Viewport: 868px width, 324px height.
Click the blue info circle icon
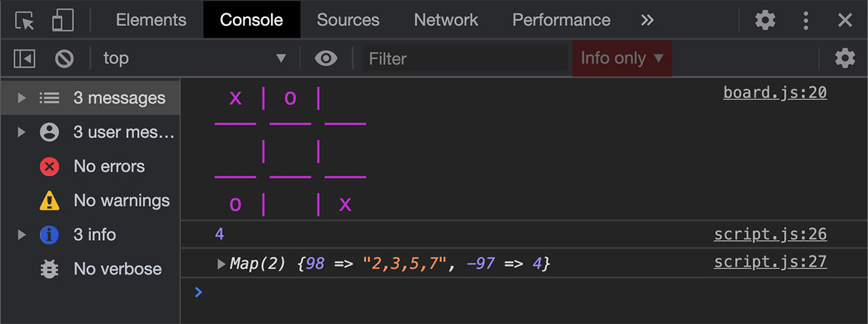(x=49, y=235)
